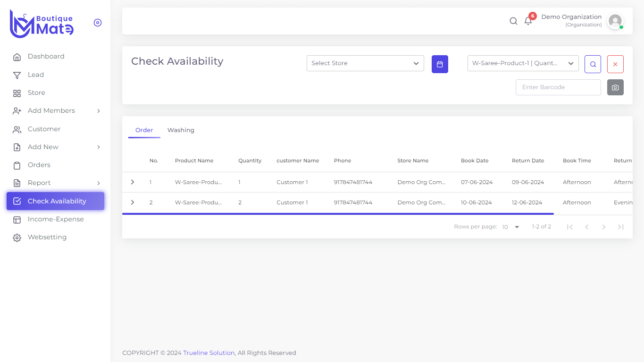
Task: Click the Quantity column header
Action: [x=250, y=160]
